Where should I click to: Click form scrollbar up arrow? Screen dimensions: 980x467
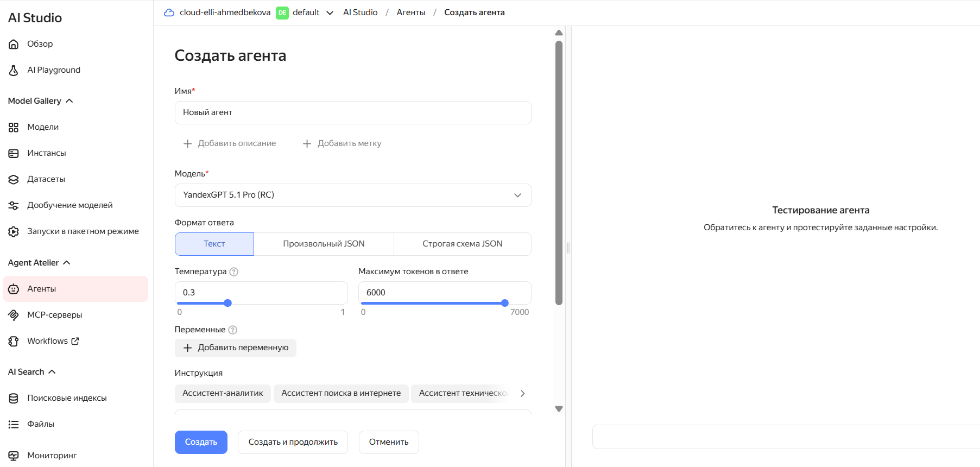tap(559, 33)
